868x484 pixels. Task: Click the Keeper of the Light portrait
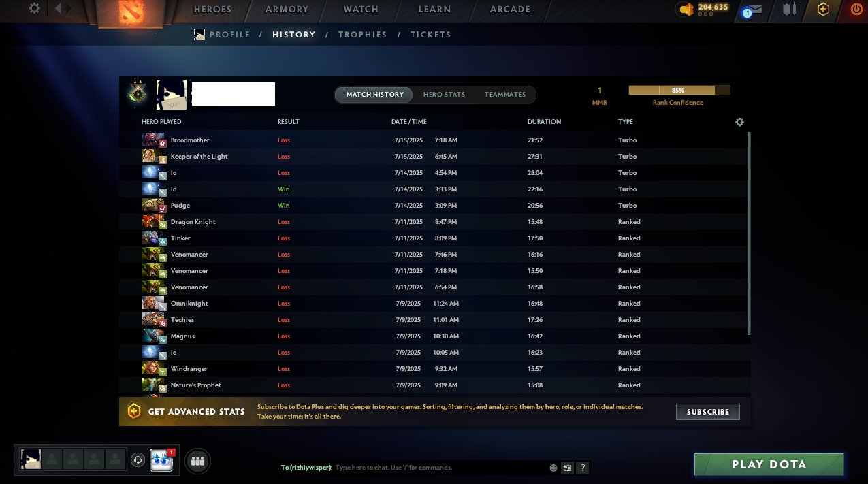pyautogui.click(x=153, y=156)
